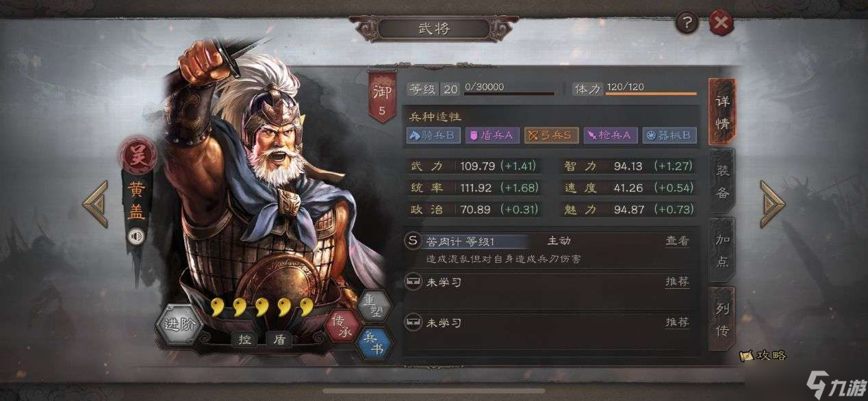Image resolution: width=868 pixels, height=401 pixels.
Task: Click the question mark help icon
Action: [x=687, y=24]
